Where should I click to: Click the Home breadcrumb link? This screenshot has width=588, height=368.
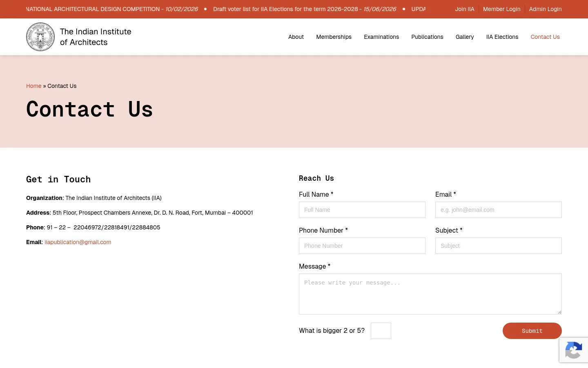click(33, 86)
